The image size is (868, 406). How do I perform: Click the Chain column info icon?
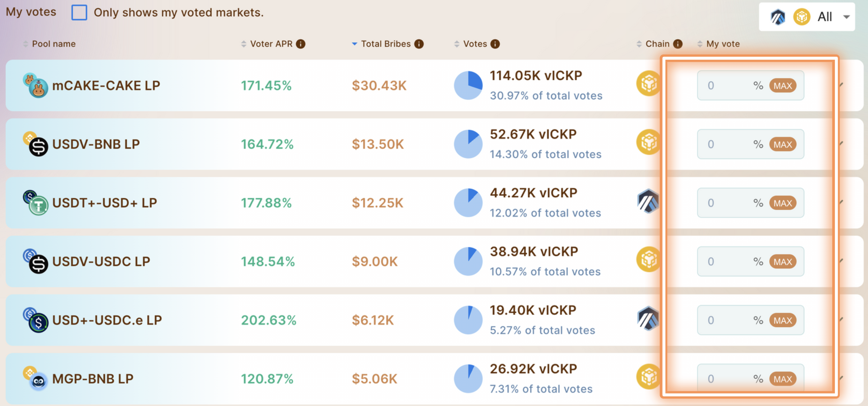(x=677, y=44)
